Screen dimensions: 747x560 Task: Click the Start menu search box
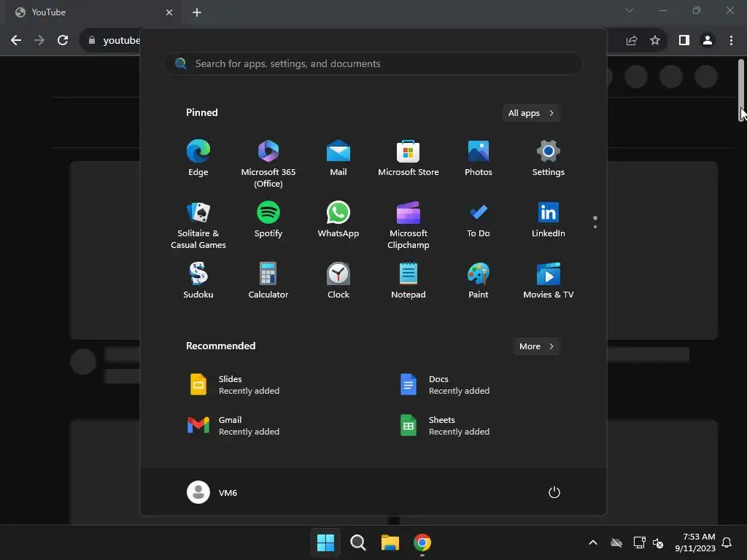click(x=373, y=63)
